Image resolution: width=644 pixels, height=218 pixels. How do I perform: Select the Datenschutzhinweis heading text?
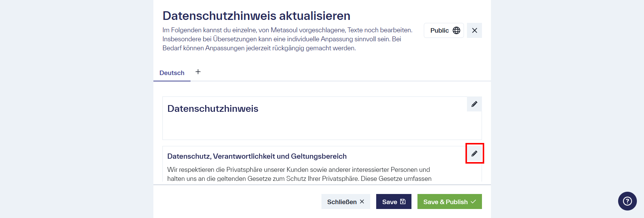pos(213,109)
